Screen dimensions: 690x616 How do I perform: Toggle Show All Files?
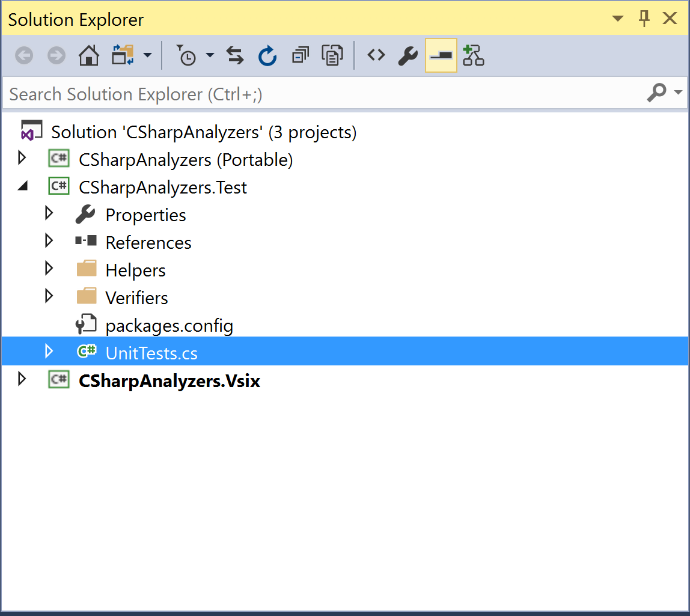pos(332,55)
